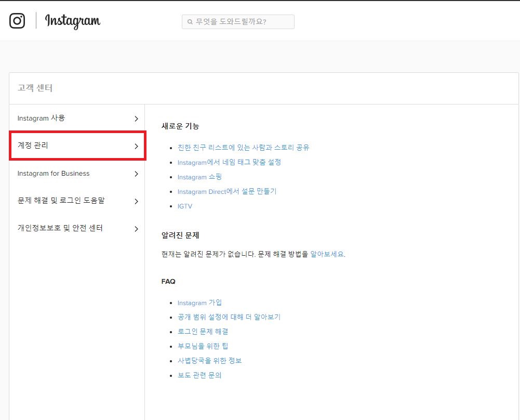520x420 pixels.
Task: Open the Instagram 사용 menu item
Action: point(77,119)
